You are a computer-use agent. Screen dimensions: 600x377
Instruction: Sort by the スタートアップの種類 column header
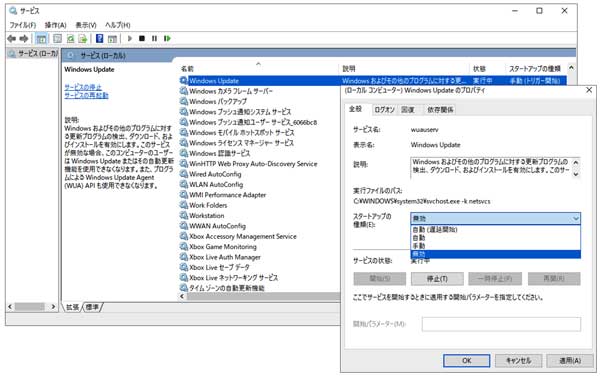coord(536,69)
